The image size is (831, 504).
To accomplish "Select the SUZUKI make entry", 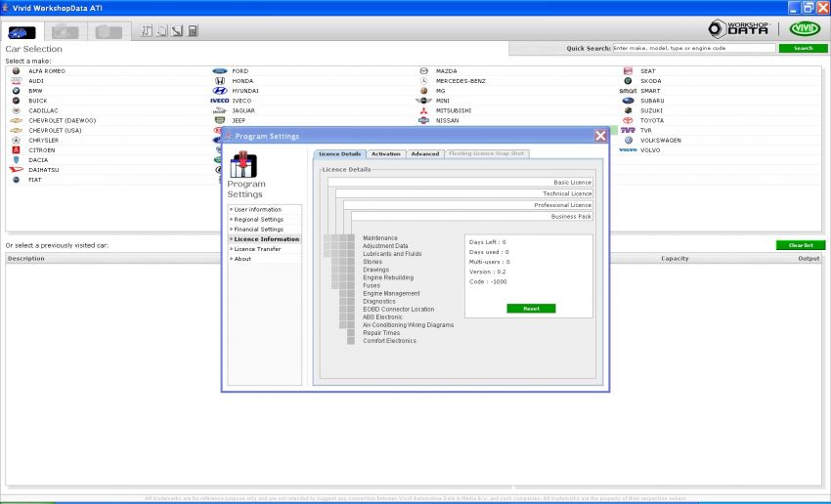I will [x=651, y=110].
